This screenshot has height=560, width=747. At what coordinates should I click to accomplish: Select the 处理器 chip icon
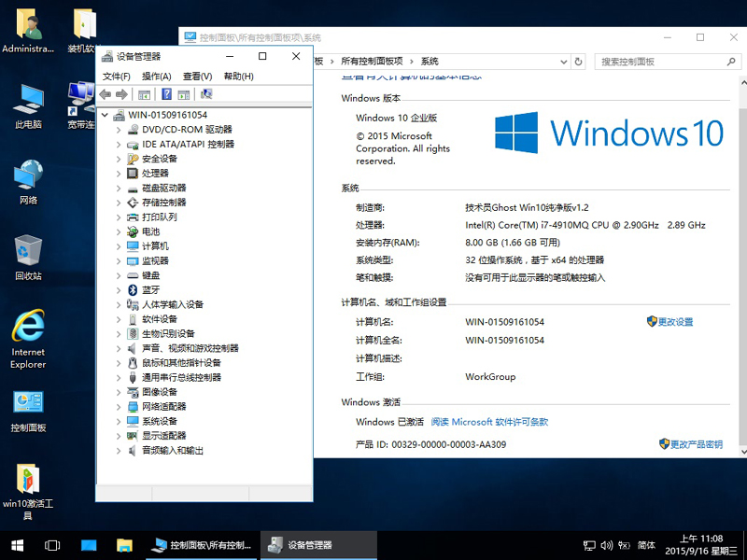click(x=133, y=174)
